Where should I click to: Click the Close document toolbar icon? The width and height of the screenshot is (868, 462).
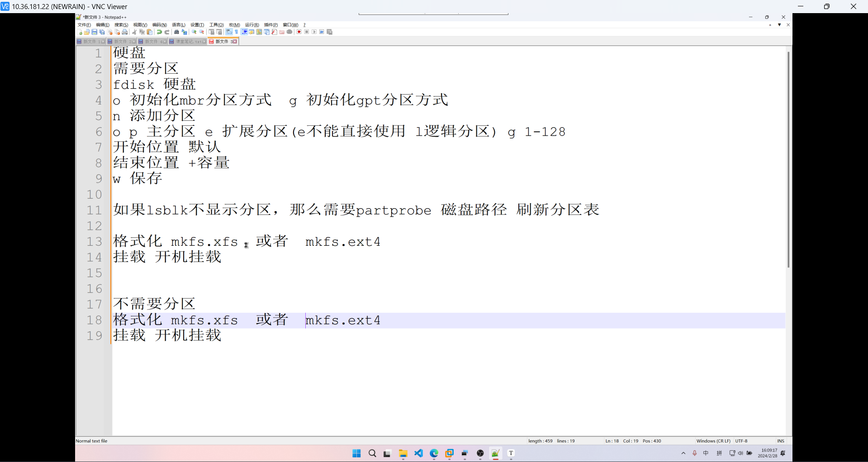[109, 32]
